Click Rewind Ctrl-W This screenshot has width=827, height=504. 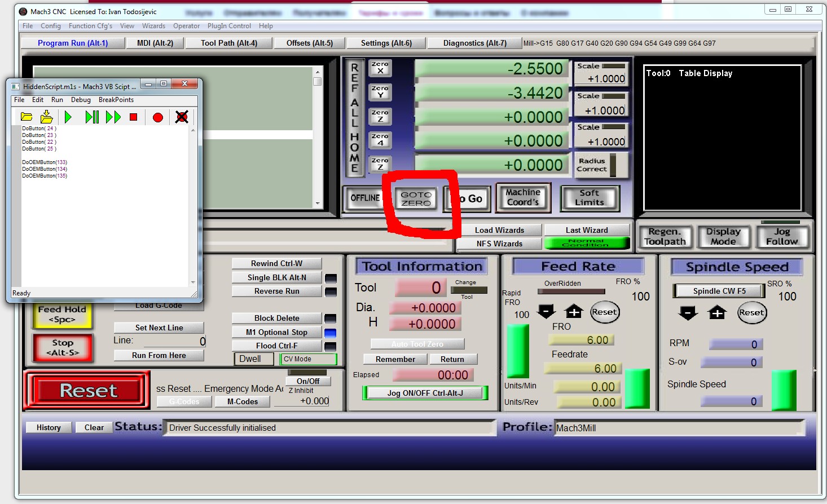(x=277, y=263)
